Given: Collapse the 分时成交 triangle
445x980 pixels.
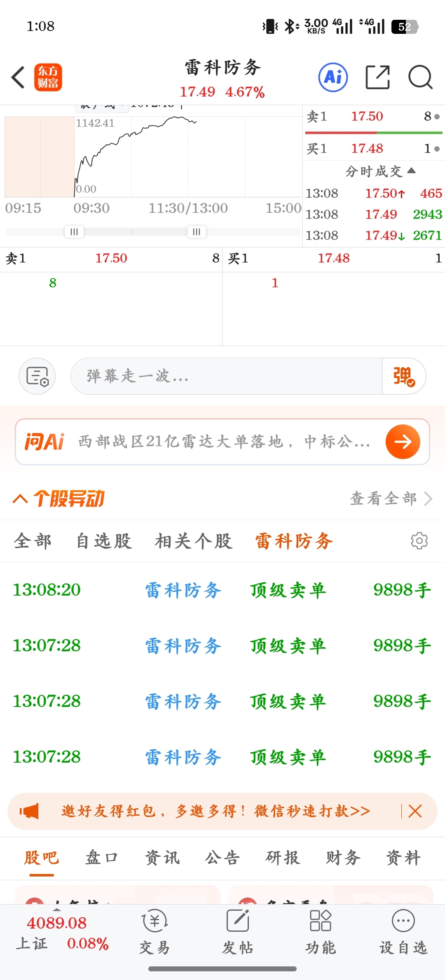Looking at the screenshot, I should [411, 171].
